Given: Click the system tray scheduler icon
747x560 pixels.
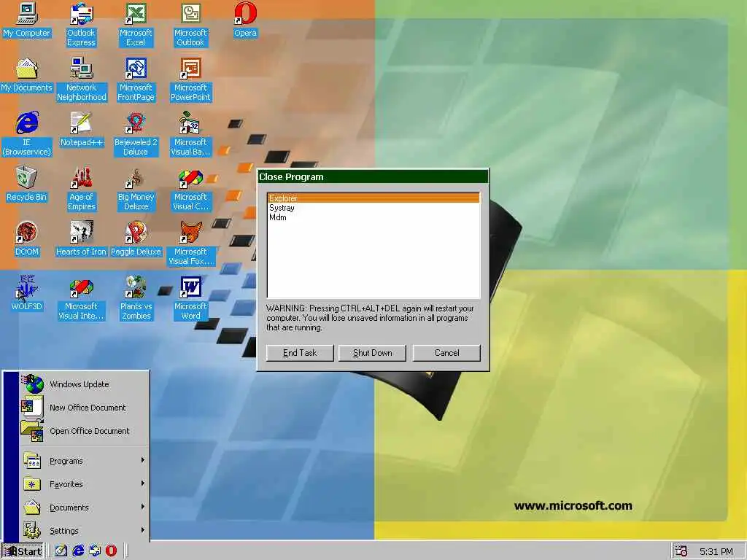Looking at the screenshot, I should point(681,551).
